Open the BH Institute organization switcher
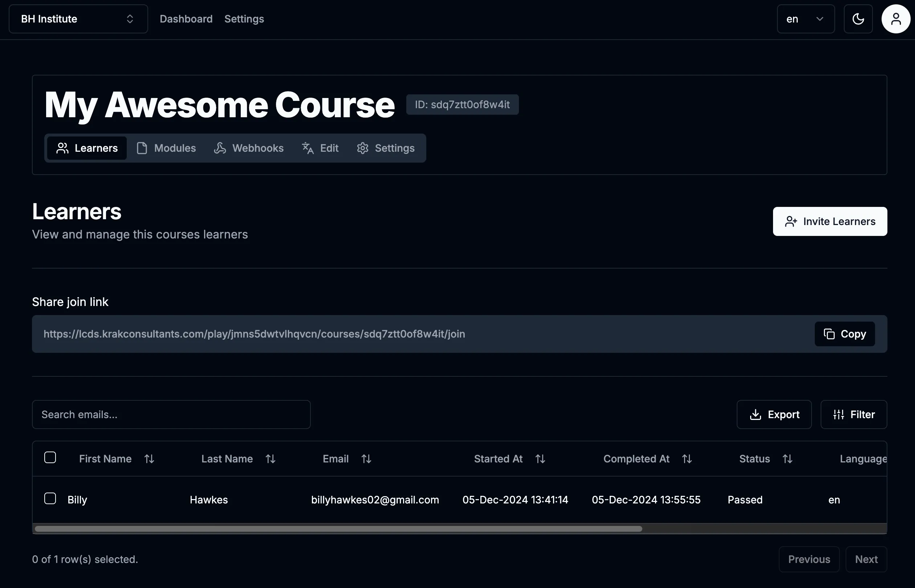The height and width of the screenshot is (588, 915). [78, 19]
